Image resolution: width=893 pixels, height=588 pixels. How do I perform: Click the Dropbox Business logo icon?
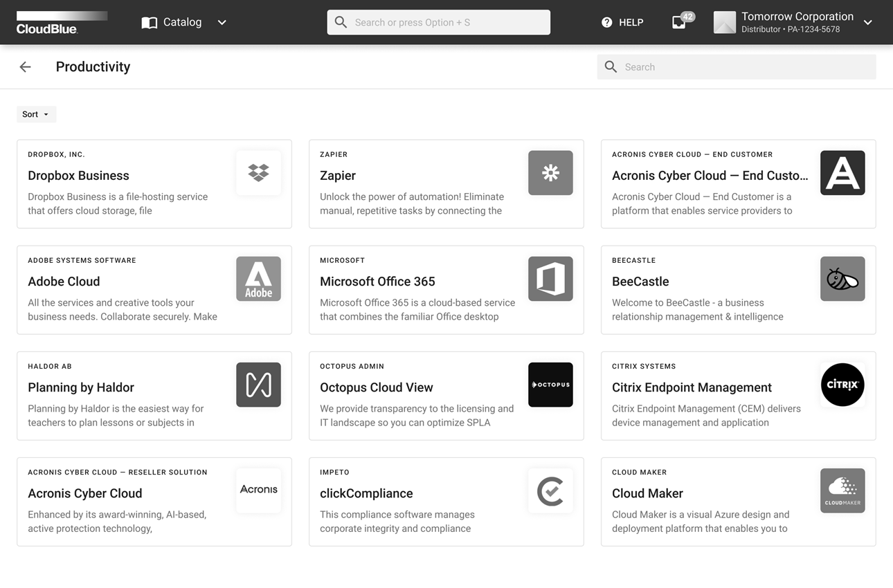[x=258, y=173]
